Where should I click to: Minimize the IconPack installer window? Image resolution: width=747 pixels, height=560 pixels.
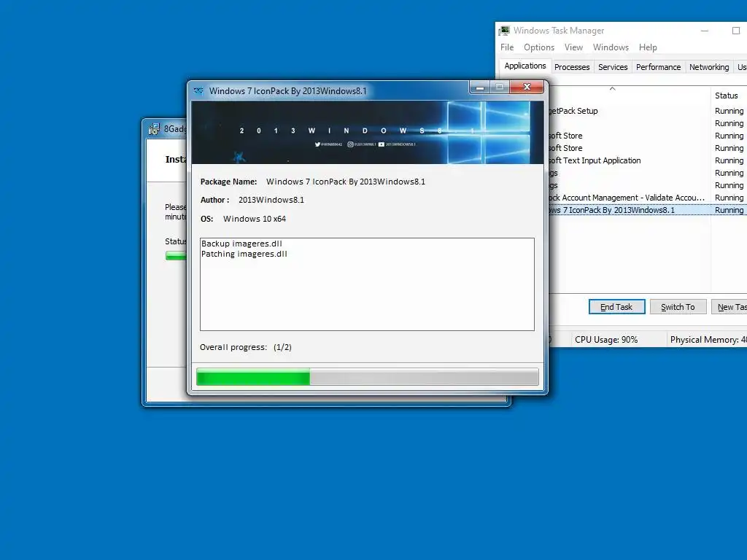pos(480,87)
